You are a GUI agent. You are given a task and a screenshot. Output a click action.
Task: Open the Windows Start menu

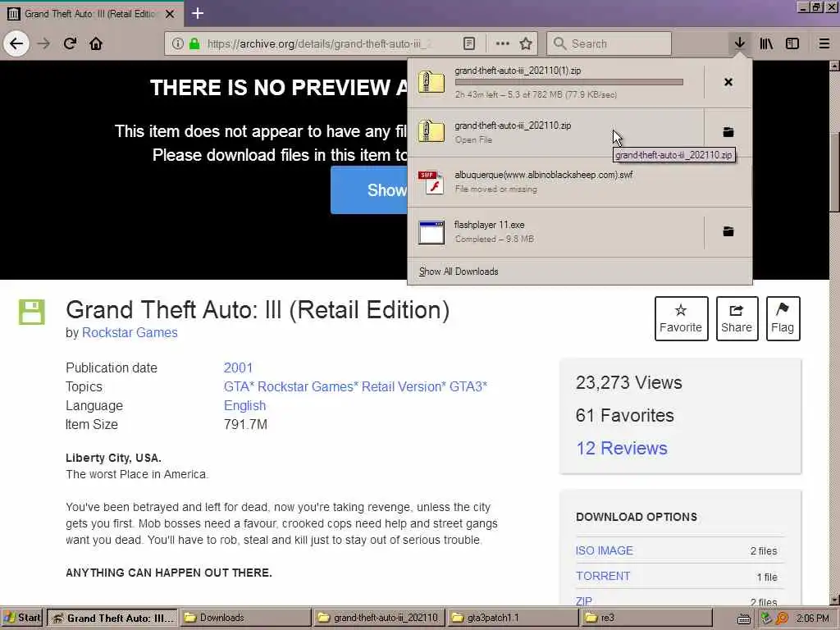click(x=22, y=619)
